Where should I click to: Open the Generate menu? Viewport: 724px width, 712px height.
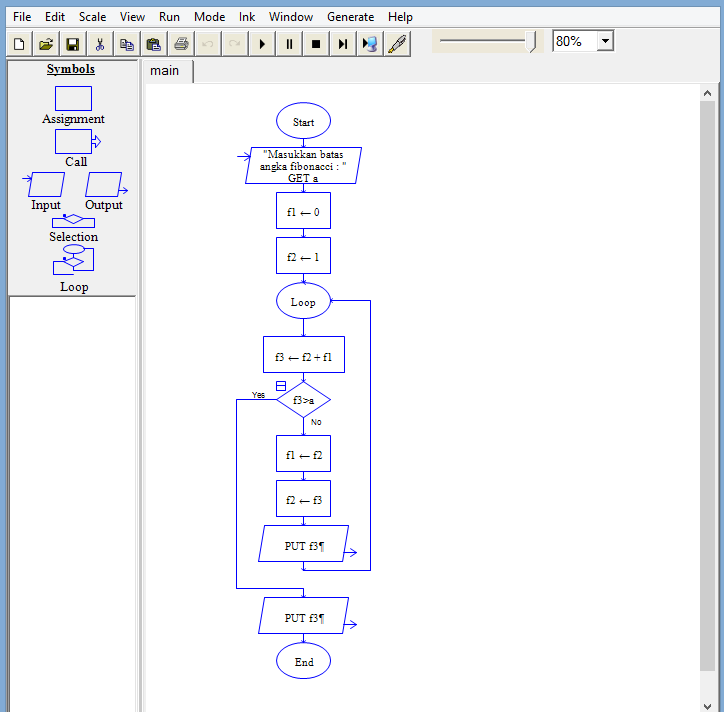[x=350, y=17]
